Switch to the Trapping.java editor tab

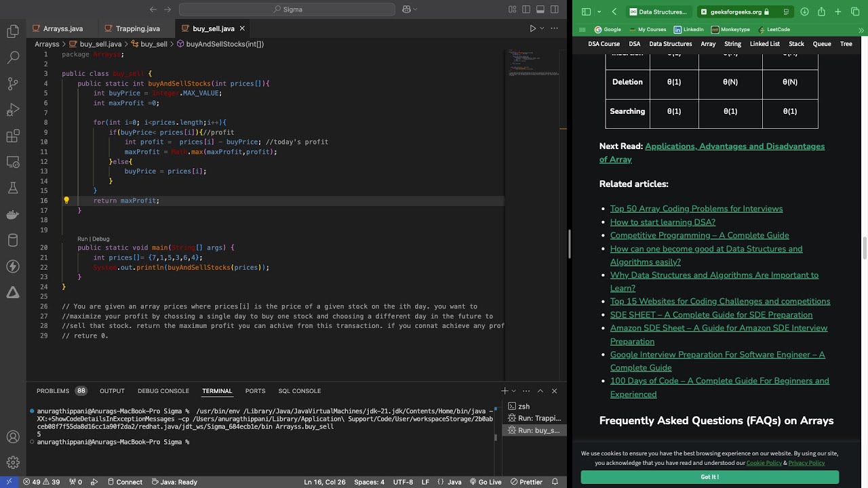point(138,28)
